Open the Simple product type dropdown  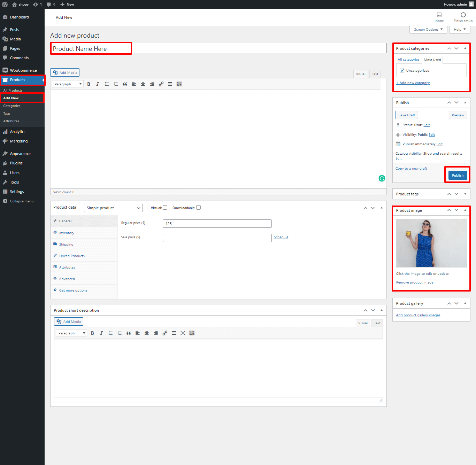pos(113,208)
